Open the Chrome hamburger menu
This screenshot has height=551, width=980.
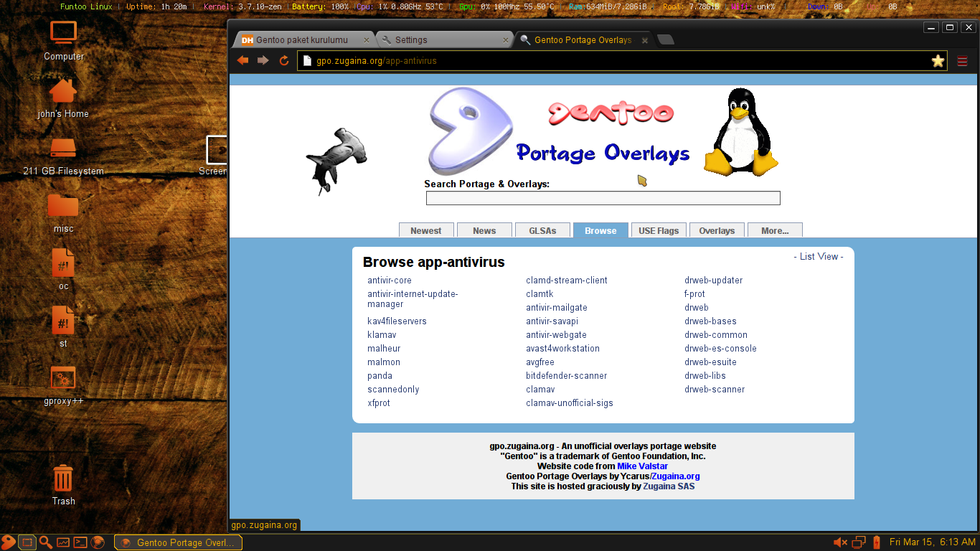coord(963,61)
